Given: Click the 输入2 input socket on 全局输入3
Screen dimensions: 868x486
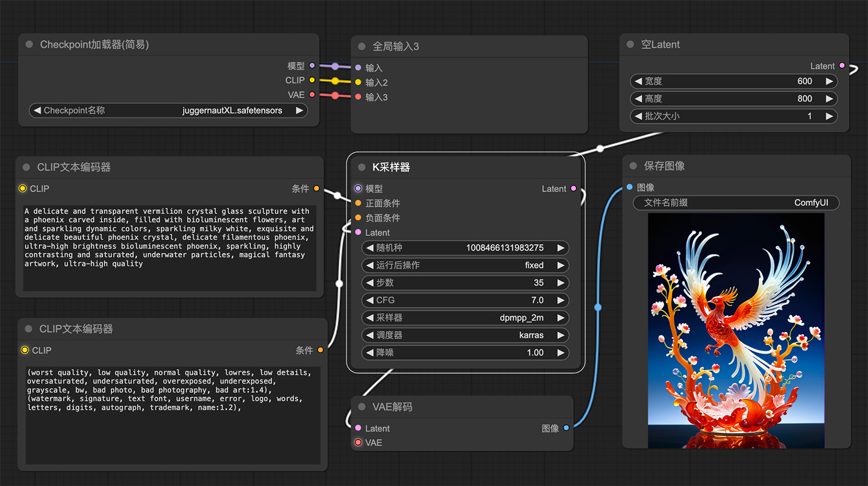Looking at the screenshot, I should pos(358,82).
